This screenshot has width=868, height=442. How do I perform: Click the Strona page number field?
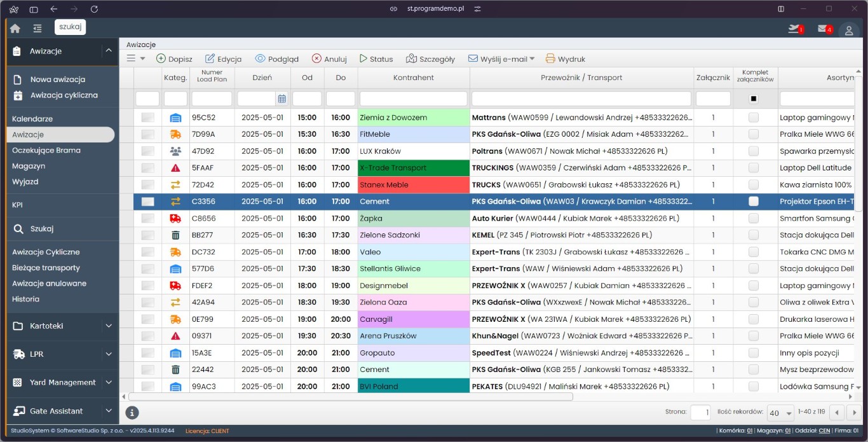(x=700, y=413)
